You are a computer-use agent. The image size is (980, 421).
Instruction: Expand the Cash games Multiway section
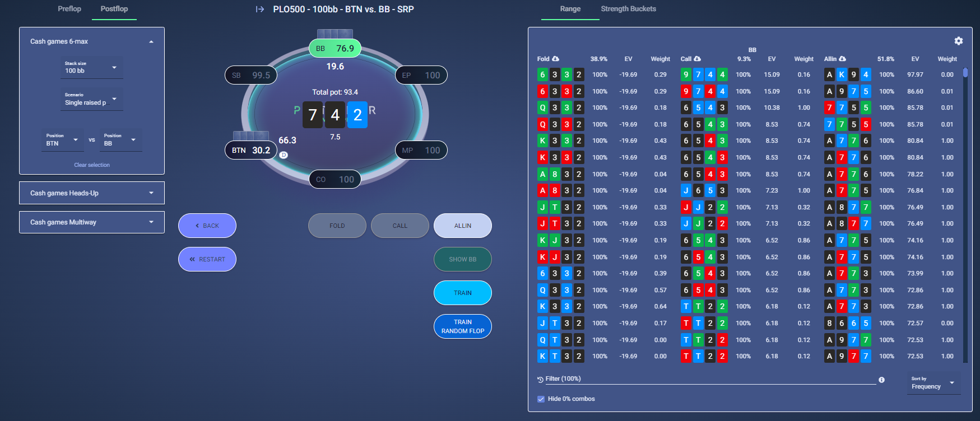point(92,222)
